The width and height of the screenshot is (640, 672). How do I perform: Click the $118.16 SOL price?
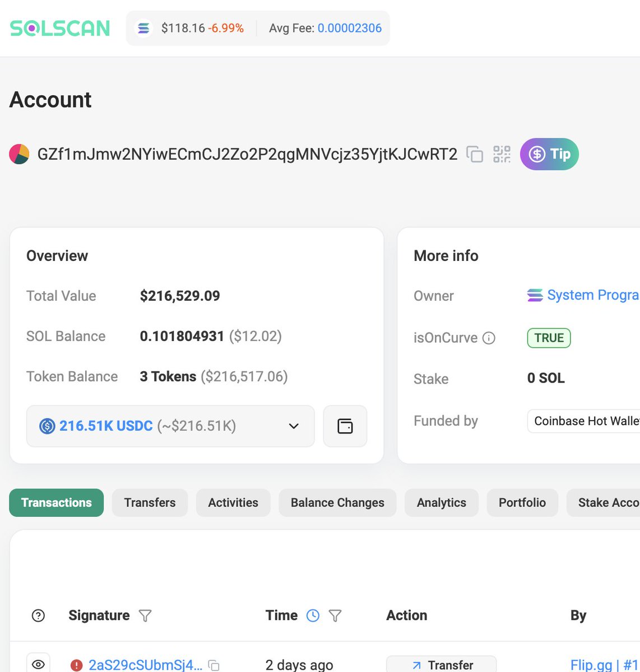pyautogui.click(x=183, y=28)
